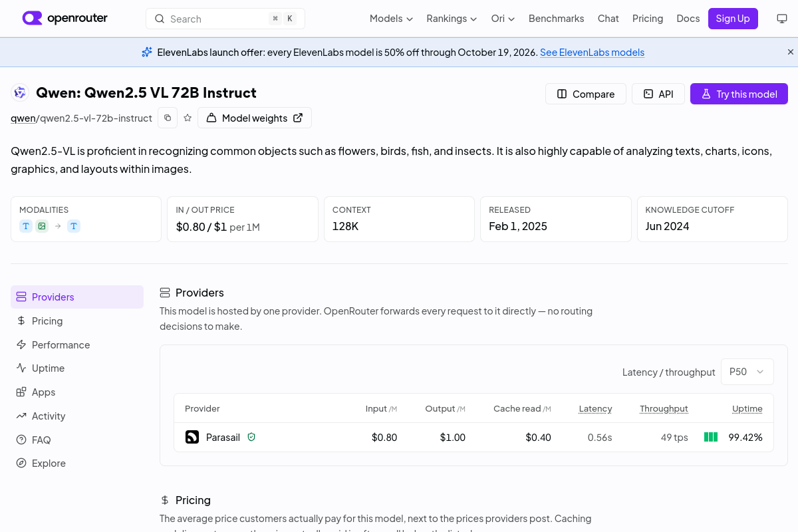Open Pricing in the top navigation
This screenshot has width=798, height=532.
[x=648, y=19]
